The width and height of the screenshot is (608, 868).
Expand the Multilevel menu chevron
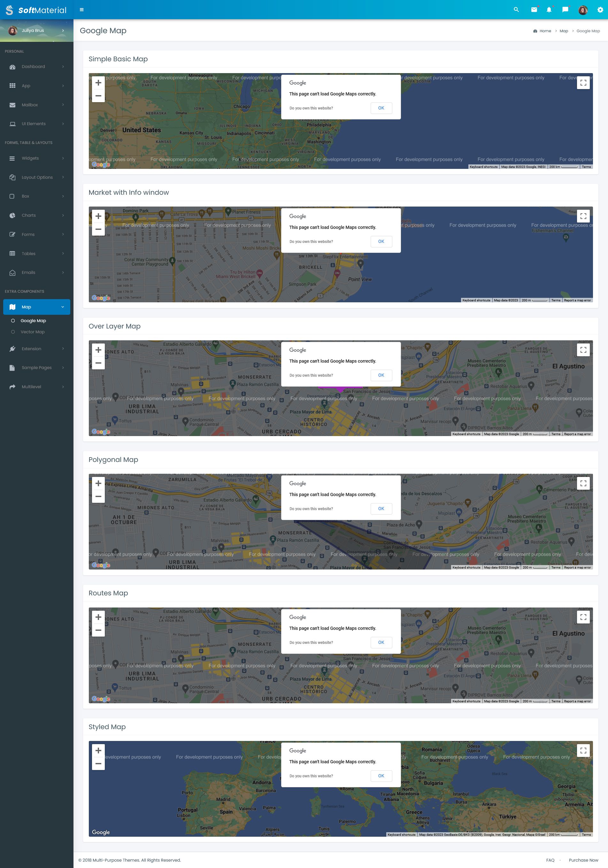click(63, 387)
